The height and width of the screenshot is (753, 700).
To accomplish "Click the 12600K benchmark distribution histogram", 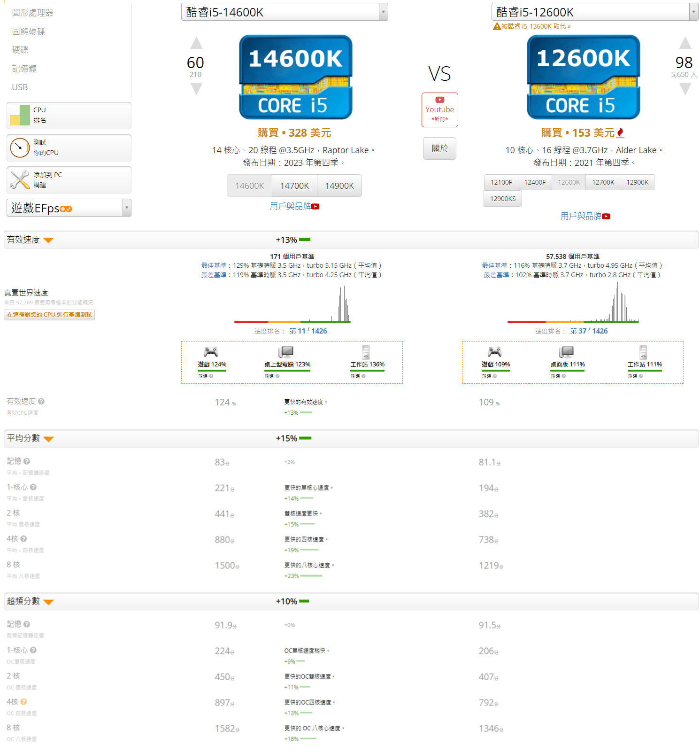I will point(573,302).
